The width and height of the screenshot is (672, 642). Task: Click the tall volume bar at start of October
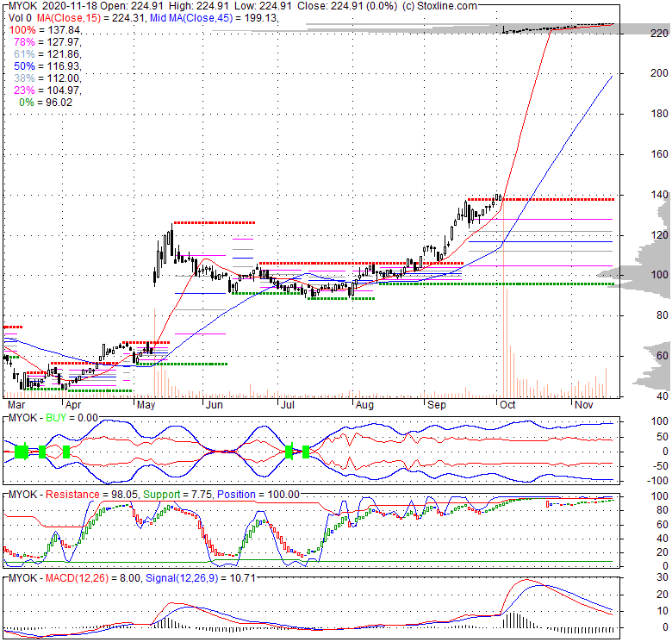pyautogui.click(x=503, y=298)
